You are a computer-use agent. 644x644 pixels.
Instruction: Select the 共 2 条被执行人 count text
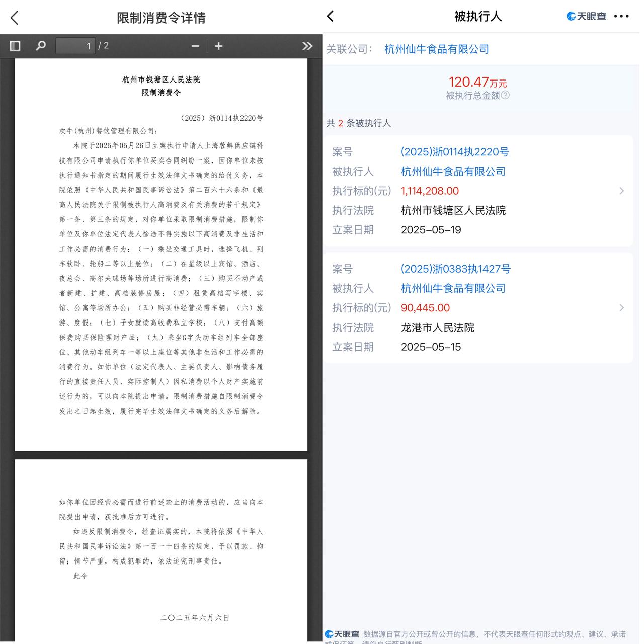click(358, 123)
